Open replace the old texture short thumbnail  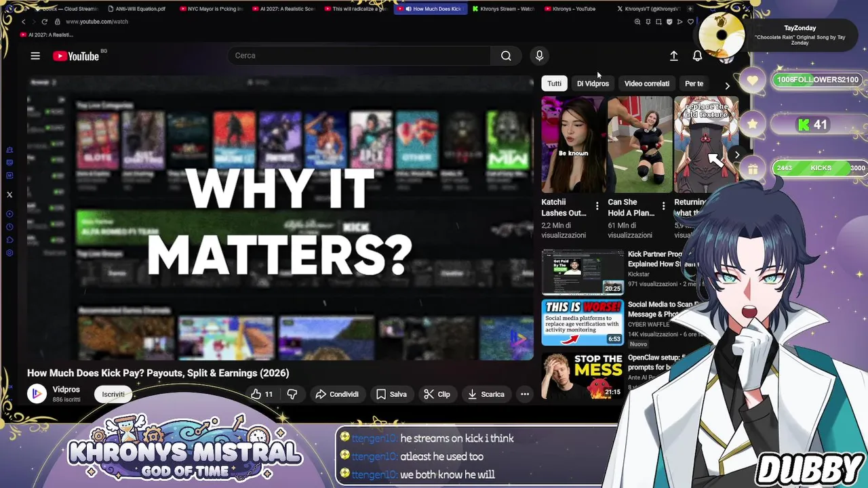tap(706, 144)
